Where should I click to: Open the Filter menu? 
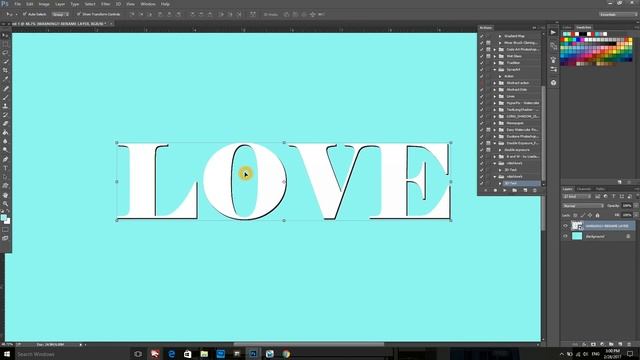point(105,4)
